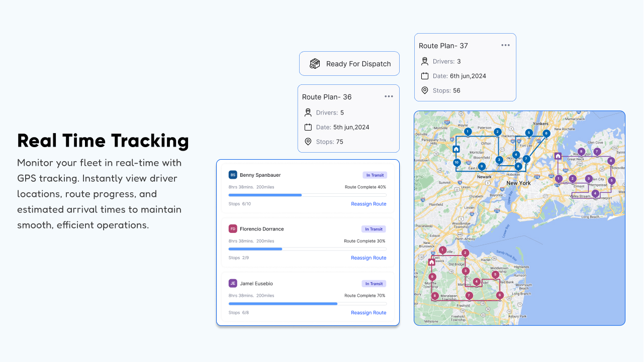644x362 pixels.
Task: Open Reassign Route for Florencio Dorrance
Action: (369, 258)
